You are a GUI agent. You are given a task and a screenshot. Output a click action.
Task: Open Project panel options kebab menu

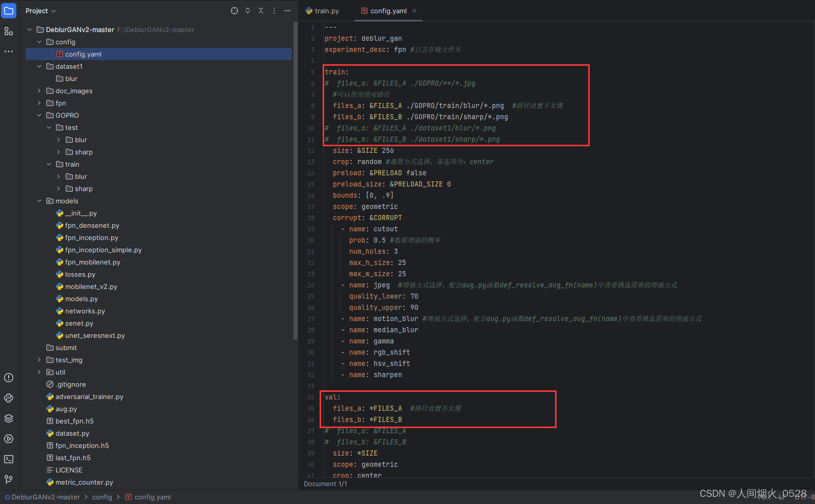tap(274, 11)
